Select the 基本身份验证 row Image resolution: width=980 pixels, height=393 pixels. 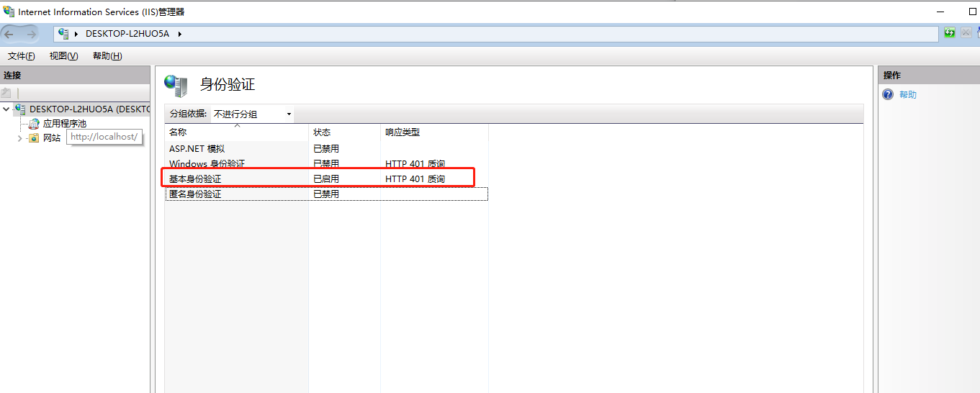(195, 179)
